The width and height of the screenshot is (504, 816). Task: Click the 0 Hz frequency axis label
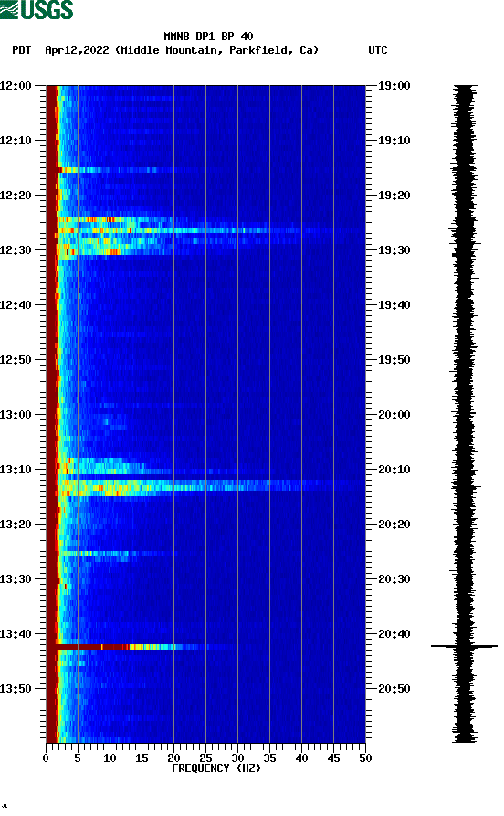point(46,758)
